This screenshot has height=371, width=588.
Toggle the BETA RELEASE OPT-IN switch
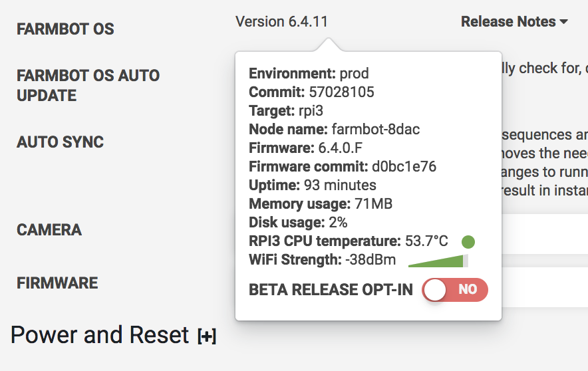pyautogui.click(x=455, y=289)
